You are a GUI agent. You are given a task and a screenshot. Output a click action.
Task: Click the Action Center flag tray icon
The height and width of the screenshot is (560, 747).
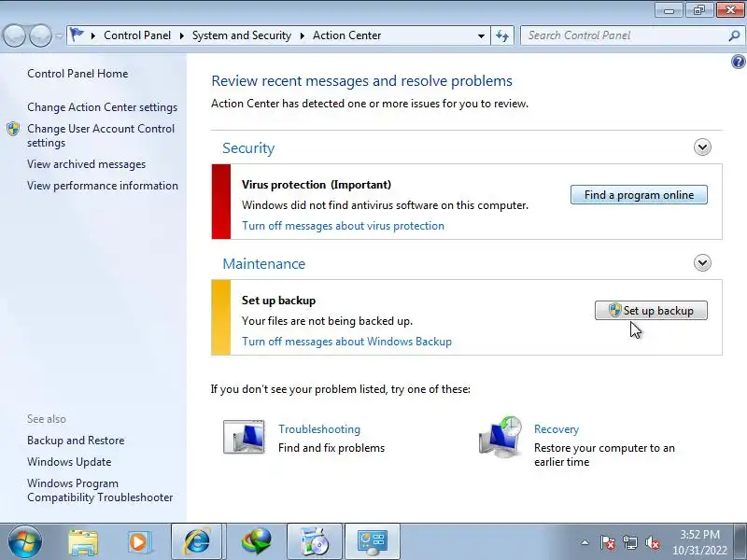point(607,542)
